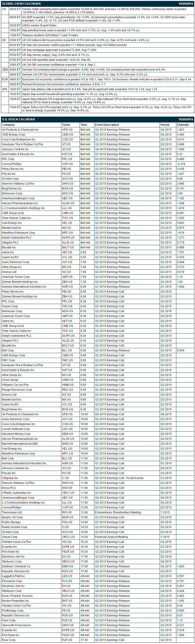
Task: Click 'Genworth Financial Inc' company name
Action: (x=17, y=625)
